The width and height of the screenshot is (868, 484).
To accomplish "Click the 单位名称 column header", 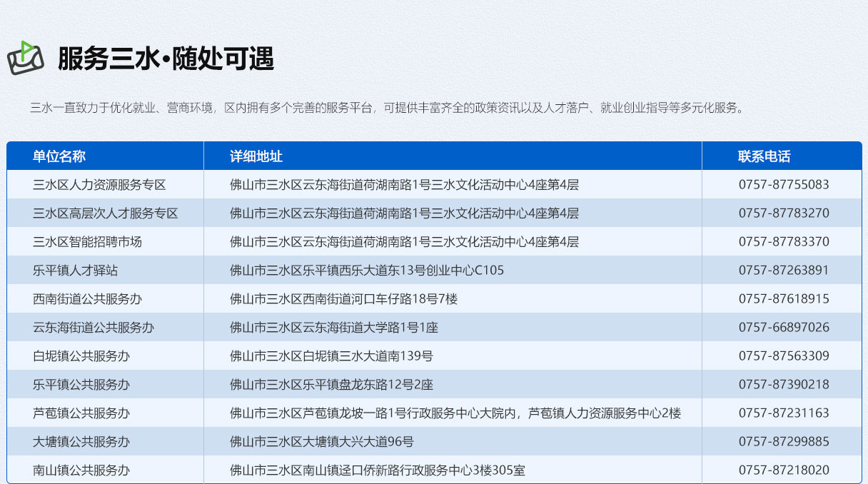I will tap(59, 156).
